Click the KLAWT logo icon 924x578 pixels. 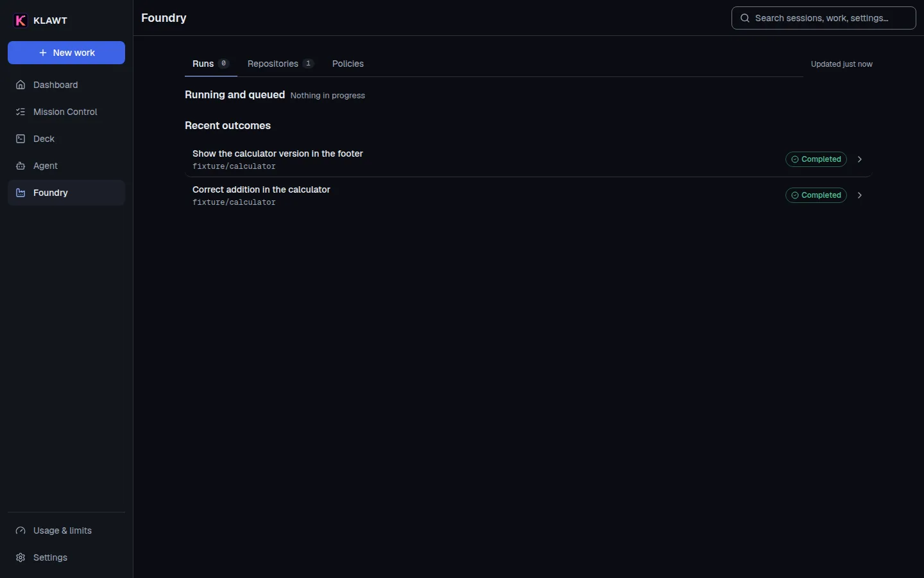(21, 21)
